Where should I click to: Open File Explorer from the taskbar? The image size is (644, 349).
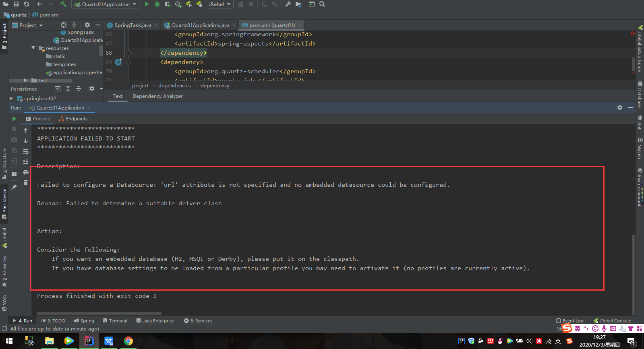click(x=49, y=341)
